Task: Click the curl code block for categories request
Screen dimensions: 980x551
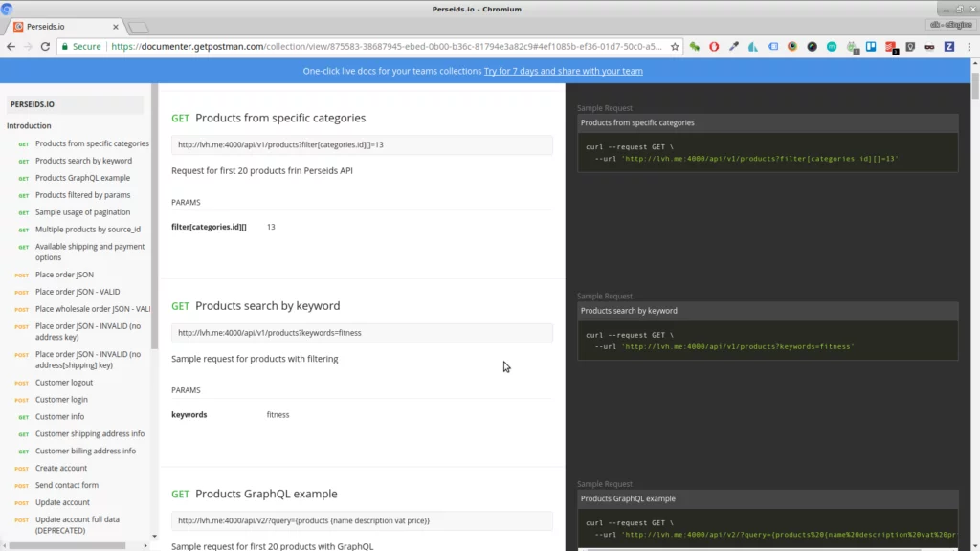Action: pyautogui.click(x=768, y=152)
